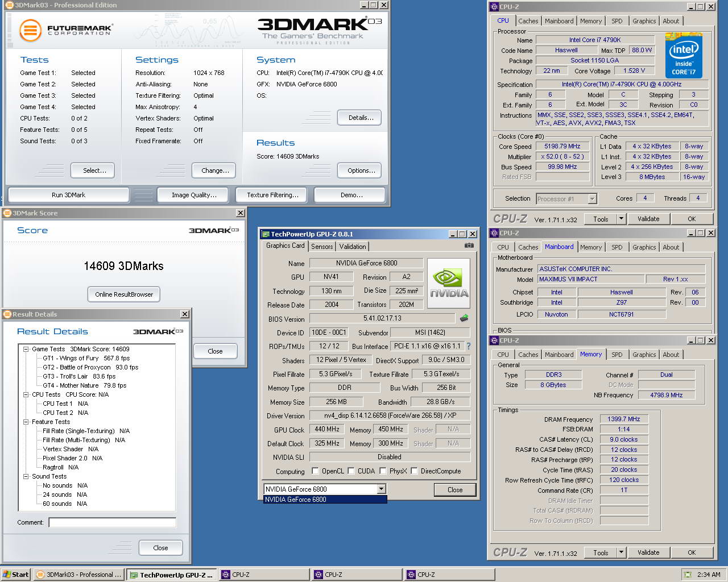Click the Texture Filtering button

272,195
